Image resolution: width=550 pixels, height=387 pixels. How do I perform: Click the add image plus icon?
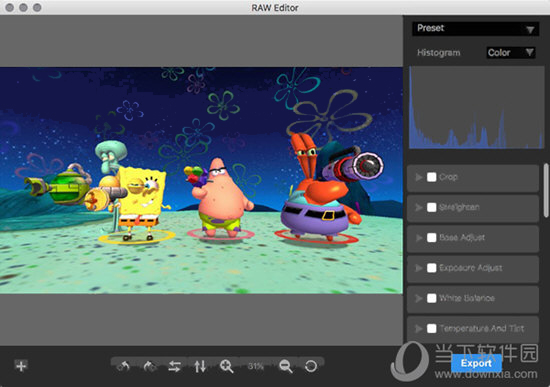point(21,366)
